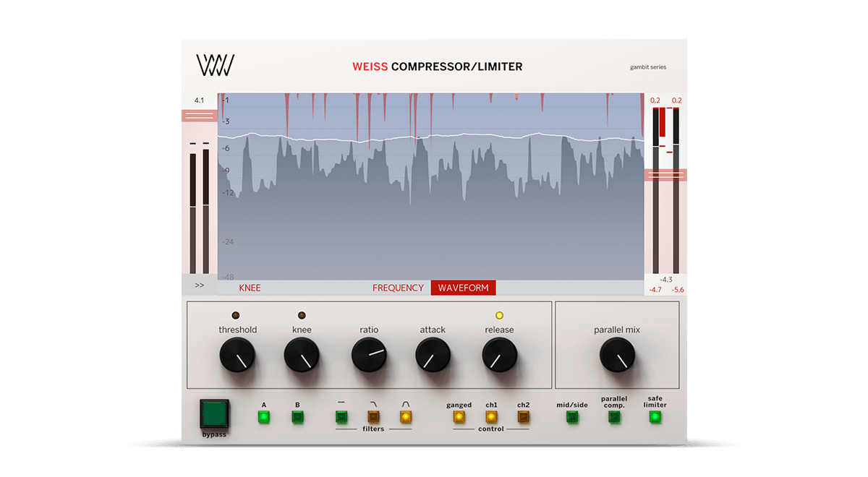Enable mid/side processing
The height and width of the screenshot is (477, 868).
[x=572, y=416]
